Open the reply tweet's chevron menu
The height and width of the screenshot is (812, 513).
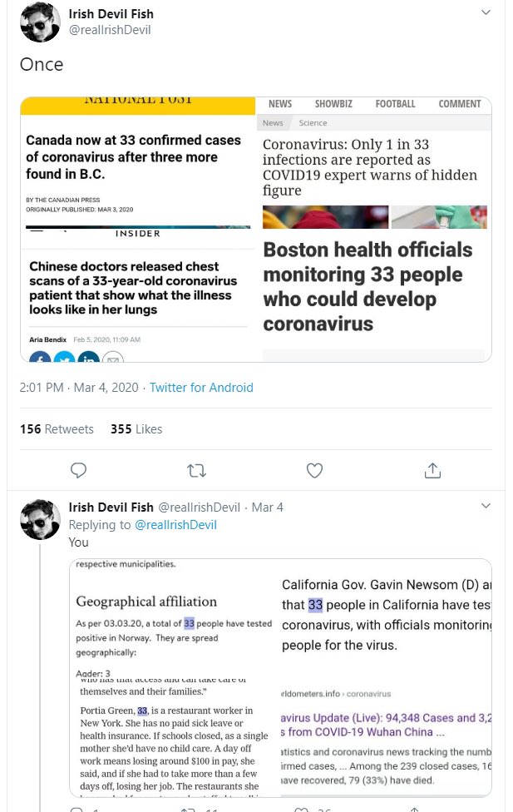click(486, 507)
